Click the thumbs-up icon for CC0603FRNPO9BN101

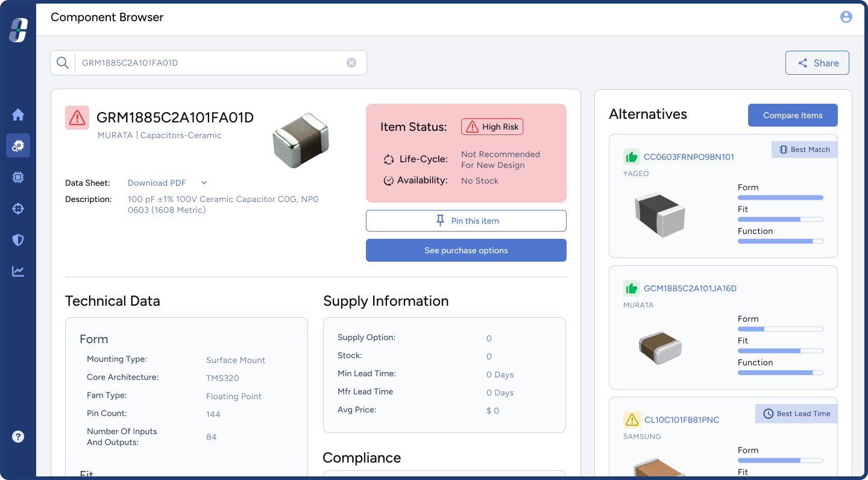point(631,157)
